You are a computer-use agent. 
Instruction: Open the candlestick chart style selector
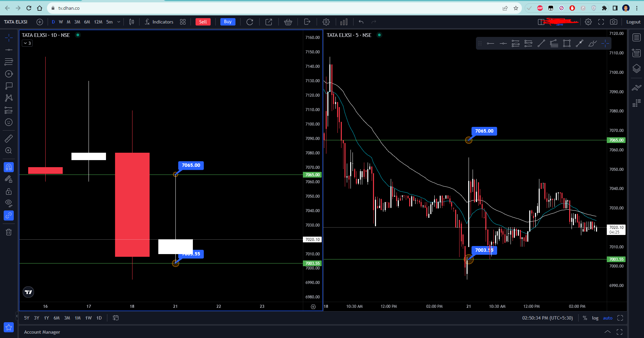[132, 22]
